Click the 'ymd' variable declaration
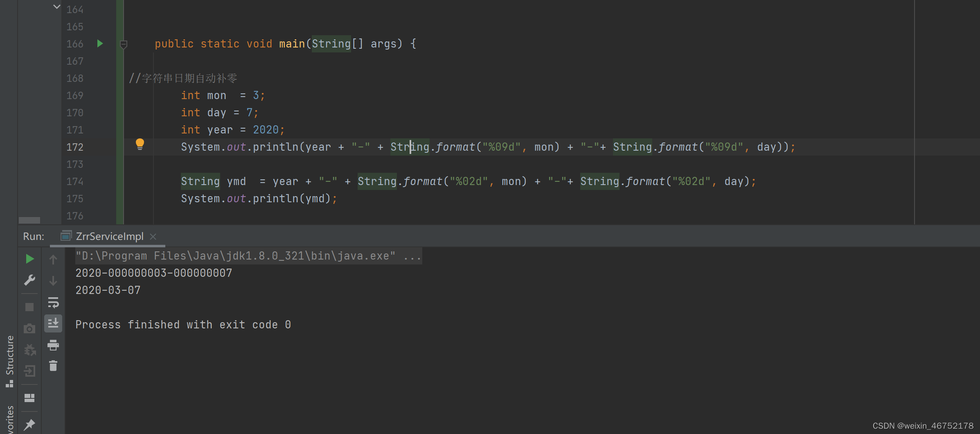Image resolution: width=980 pixels, height=434 pixels. click(236, 181)
